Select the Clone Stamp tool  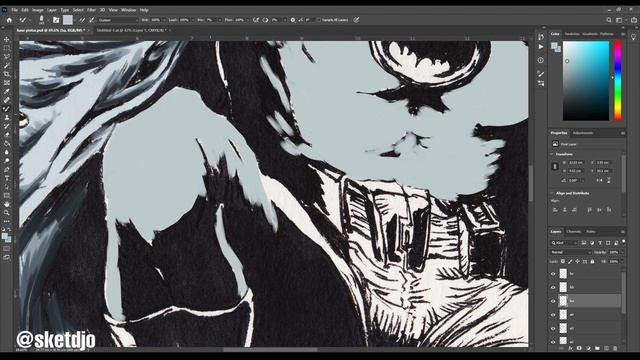7,118
